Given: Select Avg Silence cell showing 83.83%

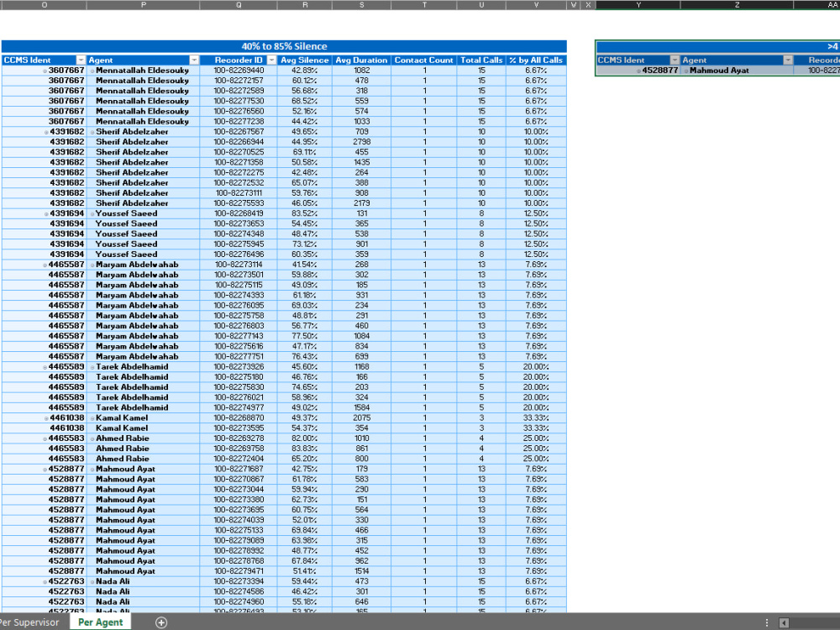Looking at the screenshot, I should [305, 449].
